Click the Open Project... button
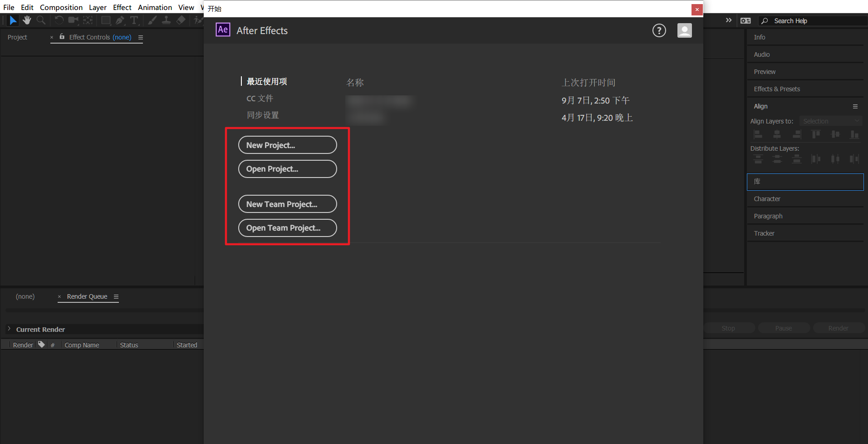This screenshot has width=868, height=444. point(288,169)
